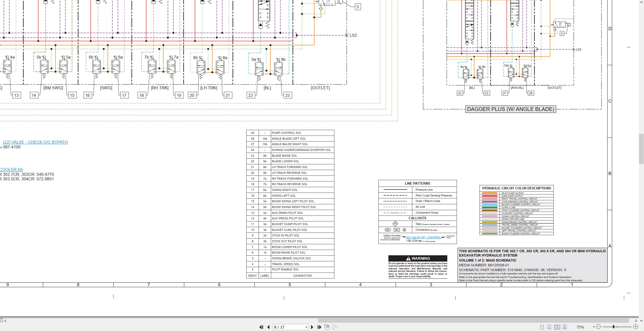
Task: Jump to the last page
Action: tap(319, 327)
